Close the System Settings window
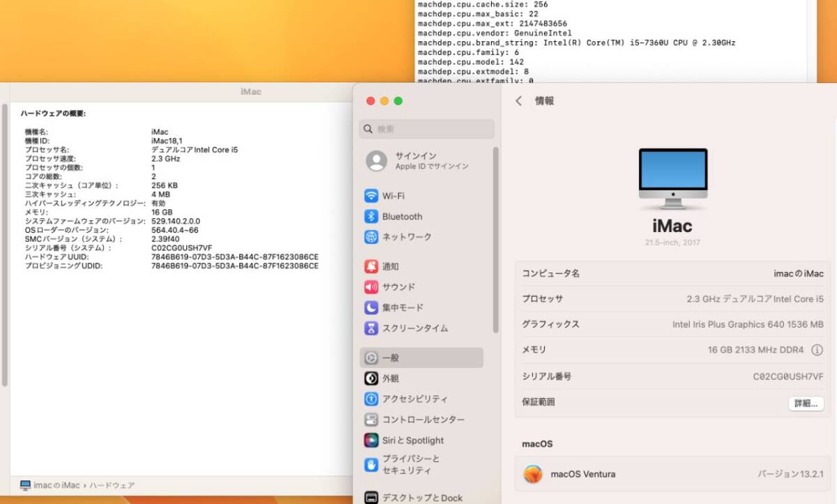This screenshot has width=837, height=504. click(370, 101)
